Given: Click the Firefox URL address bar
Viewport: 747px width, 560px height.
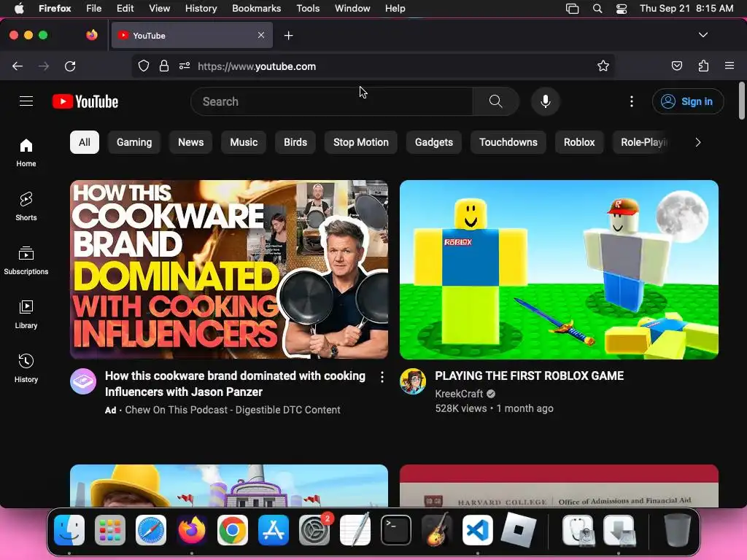Looking at the screenshot, I should [373, 66].
